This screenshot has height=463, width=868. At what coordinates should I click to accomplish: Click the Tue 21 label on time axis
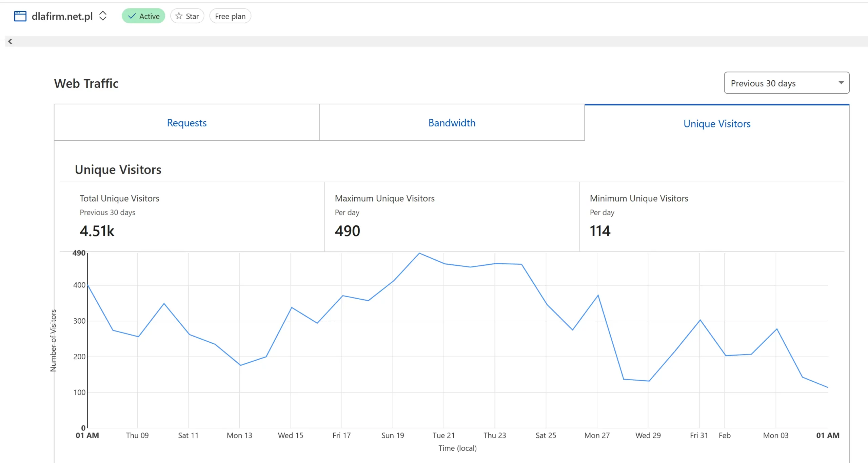(443, 435)
